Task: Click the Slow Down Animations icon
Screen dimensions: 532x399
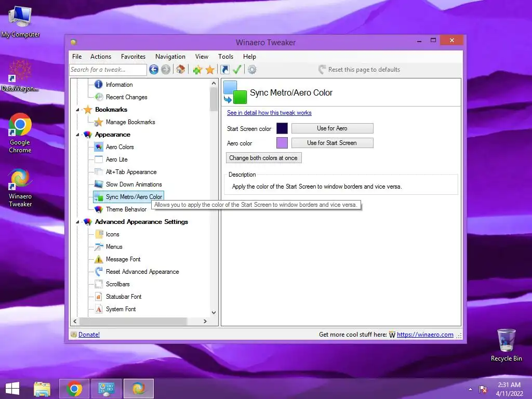Action: tap(99, 184)
